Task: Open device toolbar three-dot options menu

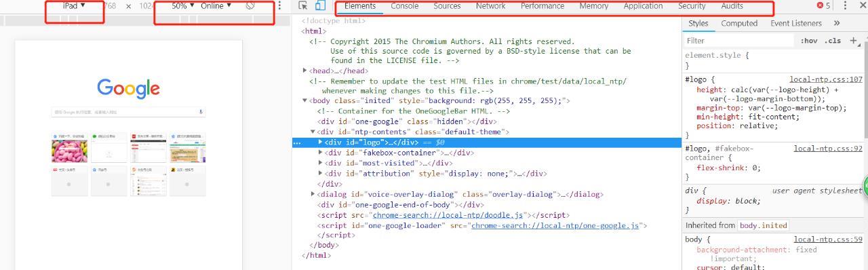Action: coord(279,5)
